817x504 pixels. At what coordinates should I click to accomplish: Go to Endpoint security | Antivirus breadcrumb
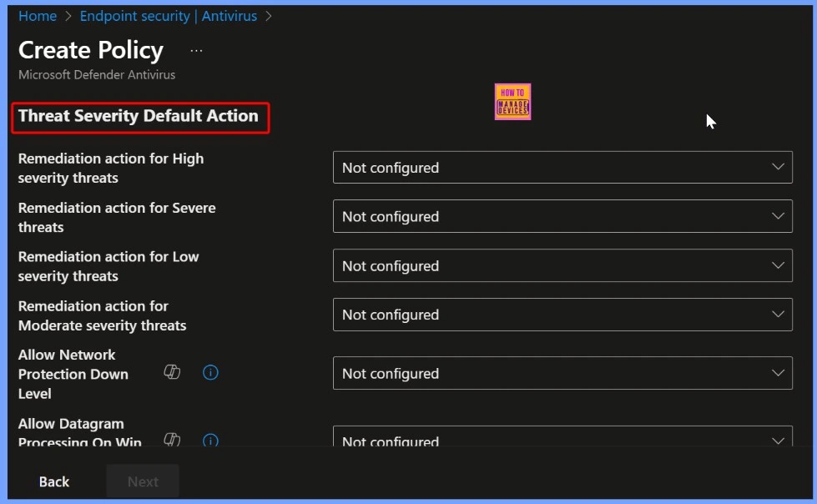tap(168, 16)
